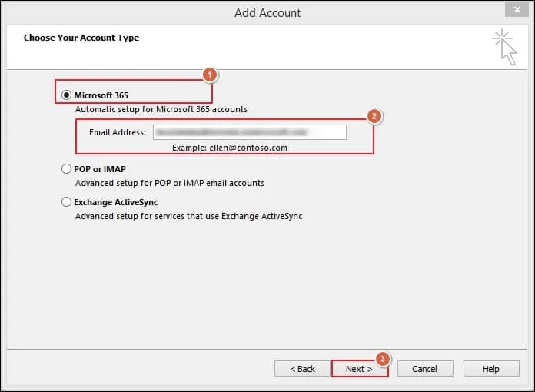Choose the POP or IMAP option
535x392 pixels.
tap(66, 169)
